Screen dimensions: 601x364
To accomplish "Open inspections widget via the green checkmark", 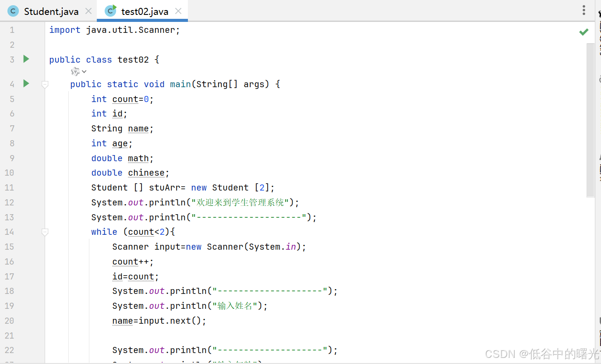I will tap(583, 32).
